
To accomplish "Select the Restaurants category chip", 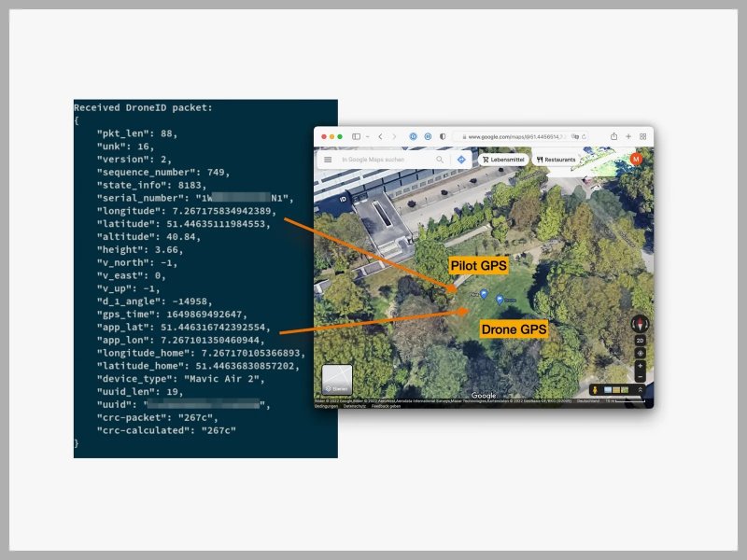I will tap(557, 160).
